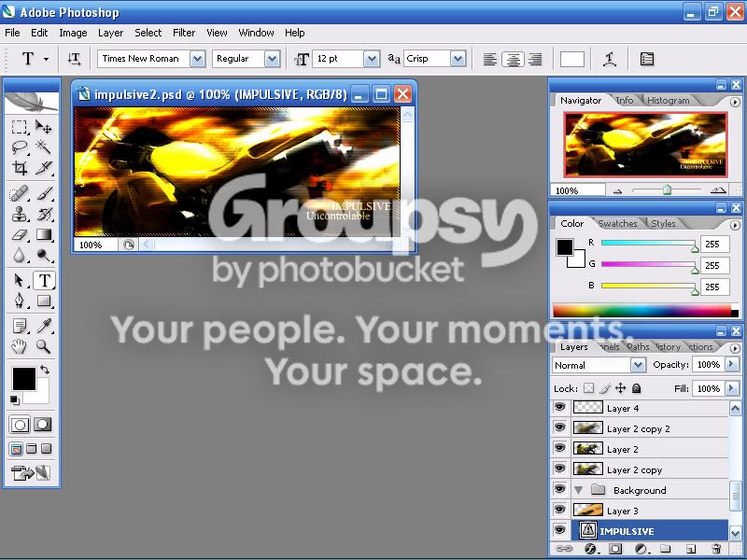
Task: Change the text orientation
Action: pyautogui.click(x=74, y=59)
